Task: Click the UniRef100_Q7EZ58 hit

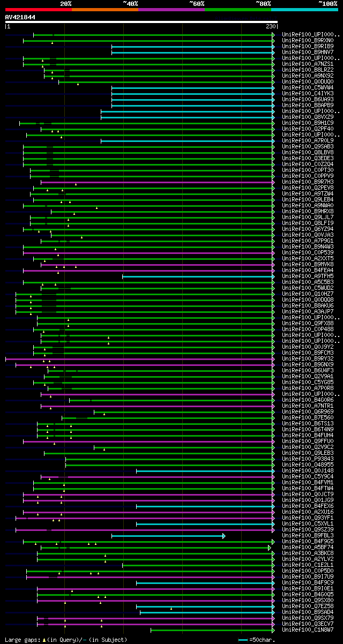Action: pyautogui.click(x=308, y=606)
